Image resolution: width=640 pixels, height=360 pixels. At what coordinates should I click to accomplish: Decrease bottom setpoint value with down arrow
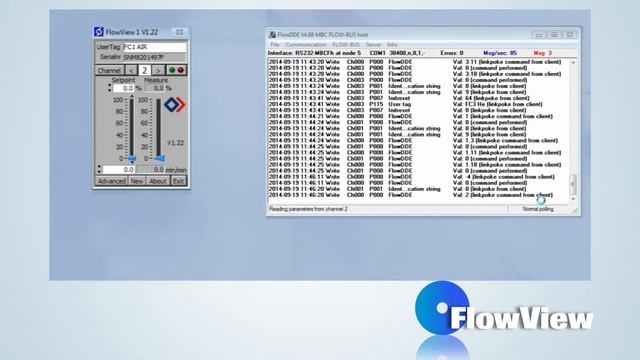point(99,171)
